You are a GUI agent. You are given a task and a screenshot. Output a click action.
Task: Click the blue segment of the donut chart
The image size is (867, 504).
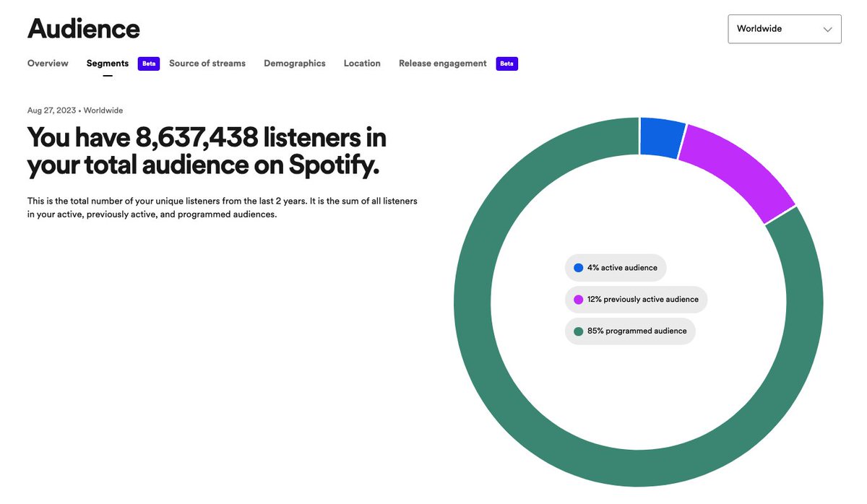click(x=661, y=138)
